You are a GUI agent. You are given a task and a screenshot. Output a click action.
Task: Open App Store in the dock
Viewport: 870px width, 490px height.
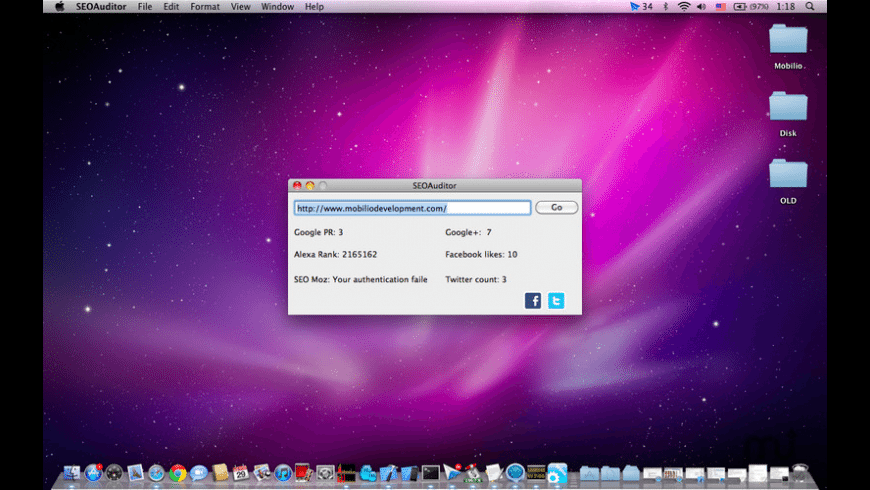point(93,473)
